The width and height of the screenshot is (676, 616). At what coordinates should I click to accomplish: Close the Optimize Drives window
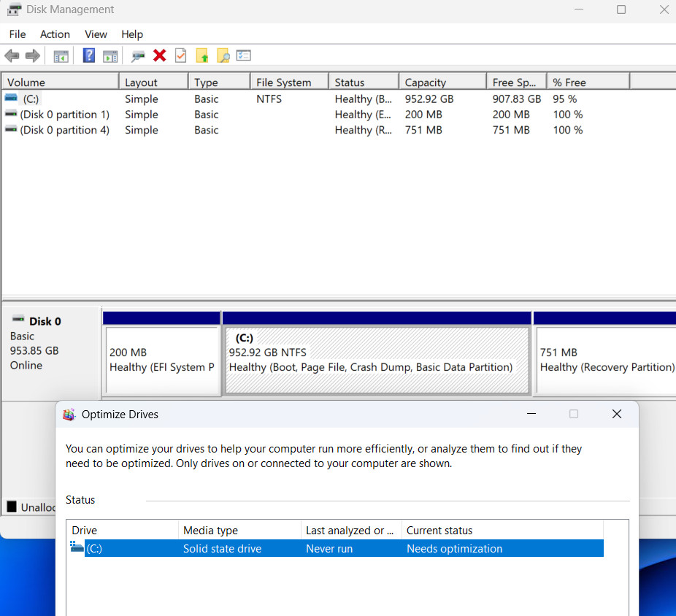tap(617, 414)
